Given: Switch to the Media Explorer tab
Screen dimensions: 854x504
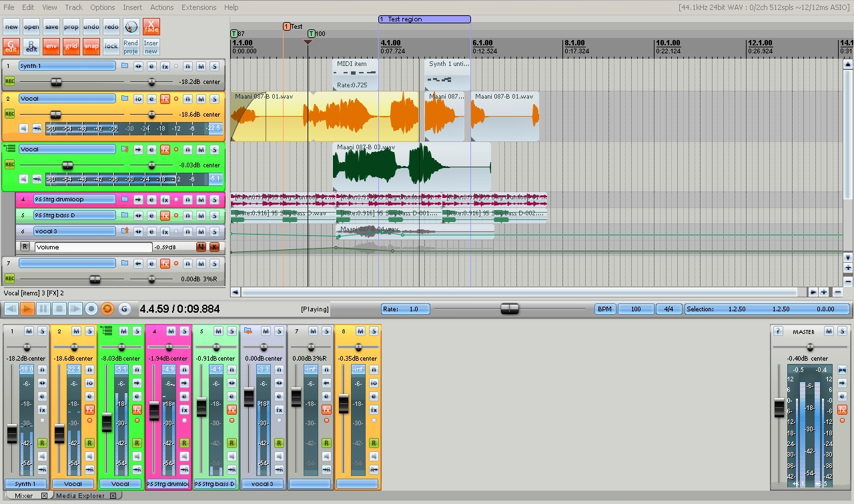Looking at the screenshot, I should pyautogui.click(x=80, y=495).
